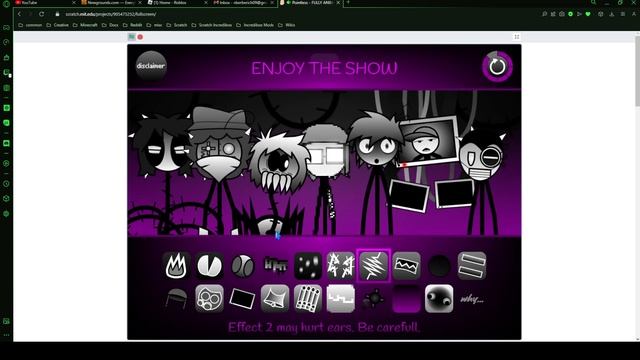Select the flame sound icon
640x360 pixels.
(176, 266)
